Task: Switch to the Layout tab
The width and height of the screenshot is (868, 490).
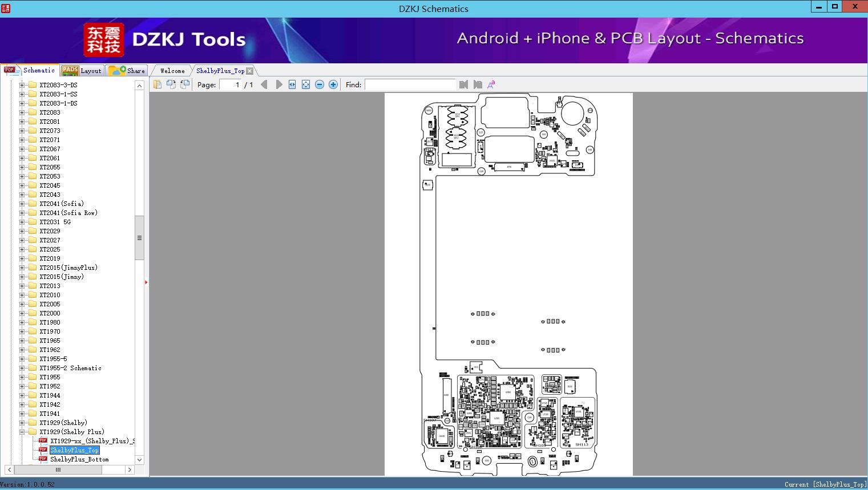Action: (x=82, y=71)
